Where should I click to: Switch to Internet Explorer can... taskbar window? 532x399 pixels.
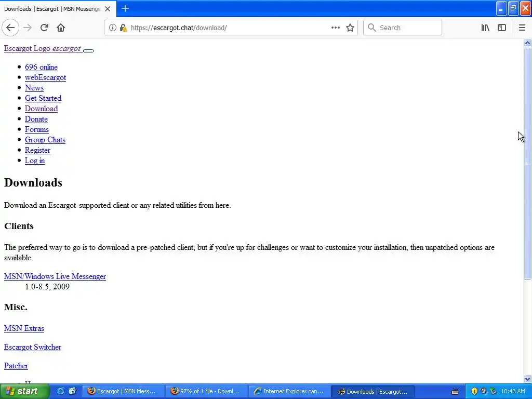point(290,391)
